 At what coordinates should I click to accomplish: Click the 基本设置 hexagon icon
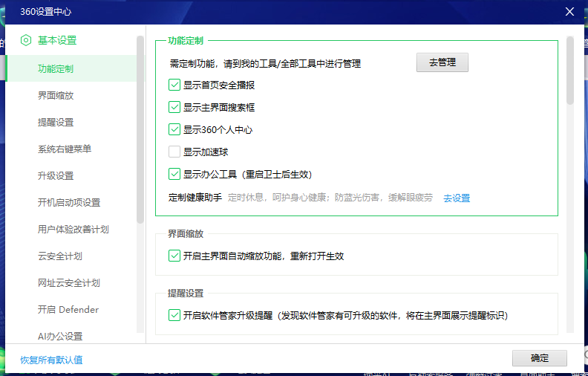coord(26,40)
